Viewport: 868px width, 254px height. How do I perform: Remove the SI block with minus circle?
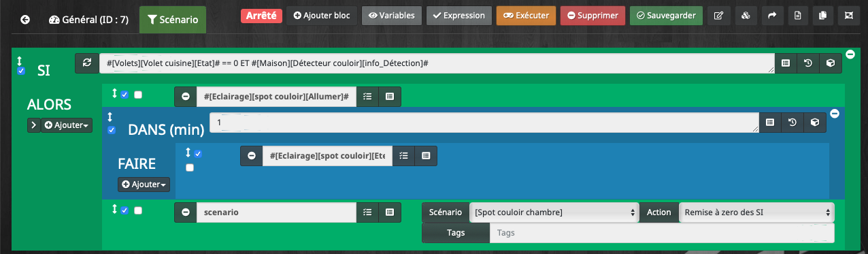850,54
